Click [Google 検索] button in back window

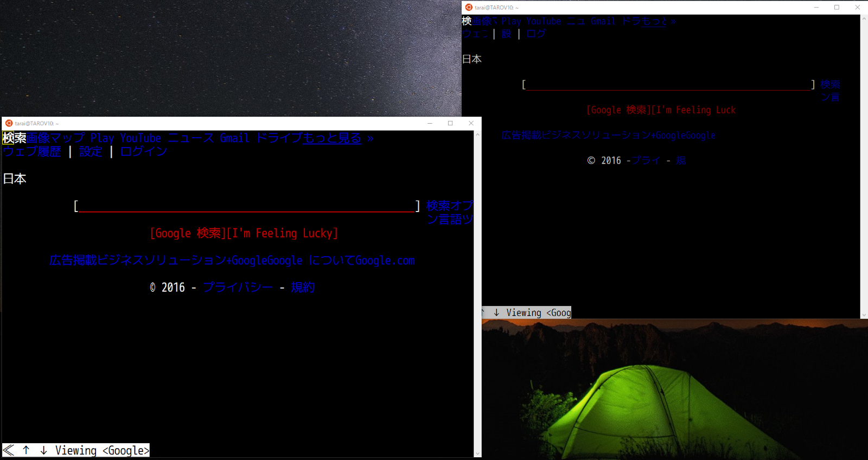(x=618, y=110)
